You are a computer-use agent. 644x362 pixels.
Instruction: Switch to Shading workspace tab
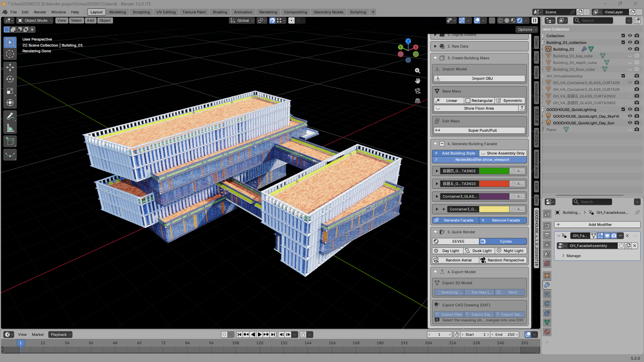pos(220,12)
